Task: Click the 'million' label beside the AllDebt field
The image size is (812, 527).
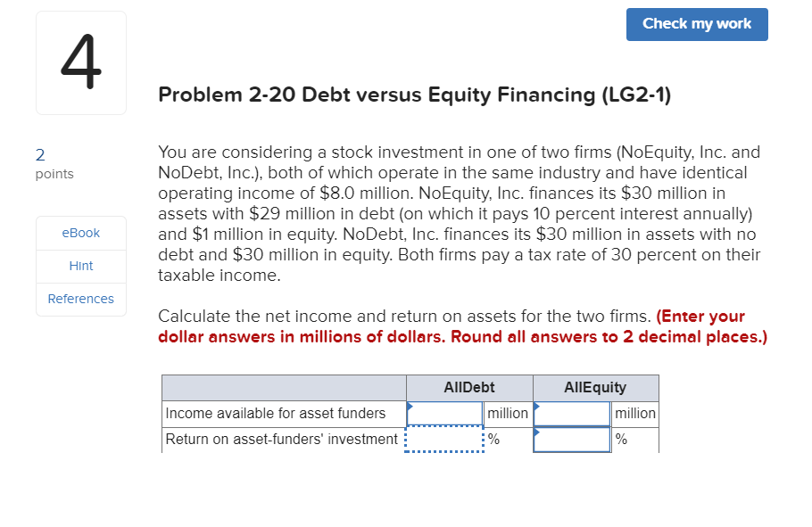Action: point(507,413)
